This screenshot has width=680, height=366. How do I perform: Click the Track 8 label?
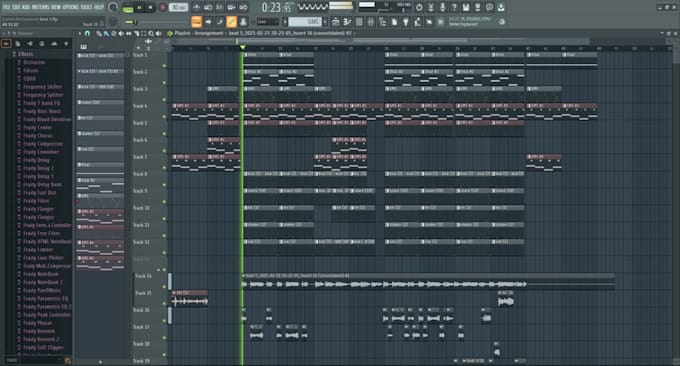pos(140,174)
